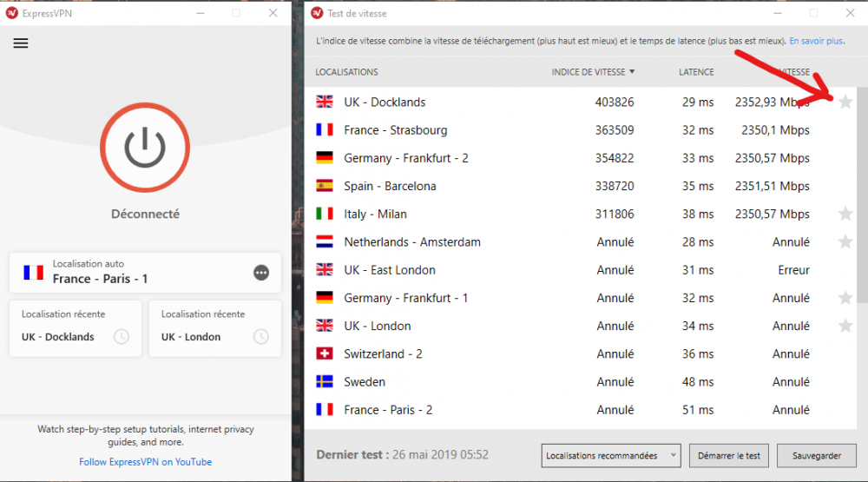
Task: Click the UK flag beside UK - Docklands row
Action: [x=325, y=102]
